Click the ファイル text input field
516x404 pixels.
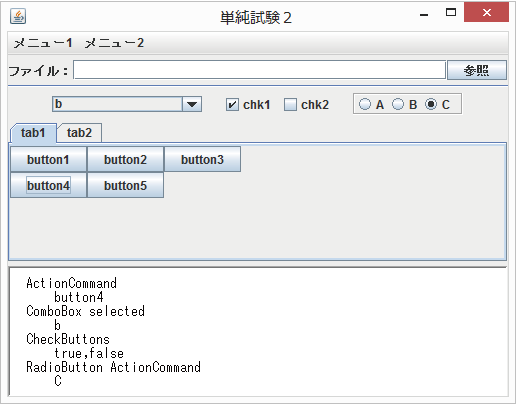(x=259, y=70)
